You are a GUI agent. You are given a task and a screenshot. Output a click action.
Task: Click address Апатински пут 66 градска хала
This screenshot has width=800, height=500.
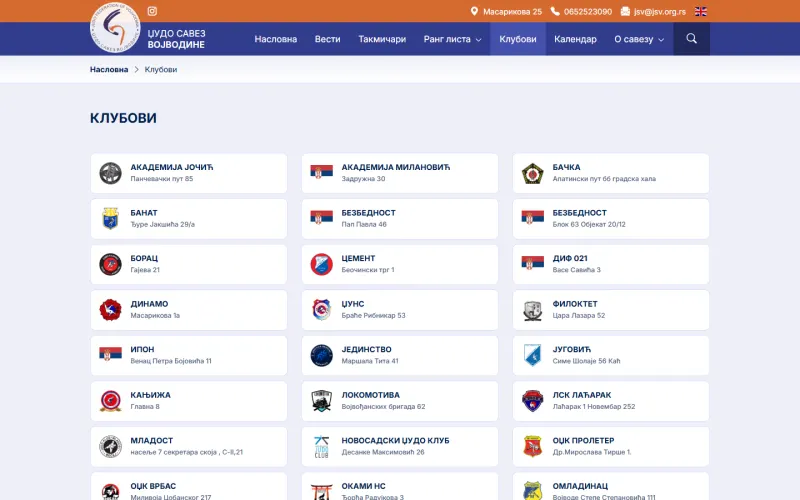604,179
